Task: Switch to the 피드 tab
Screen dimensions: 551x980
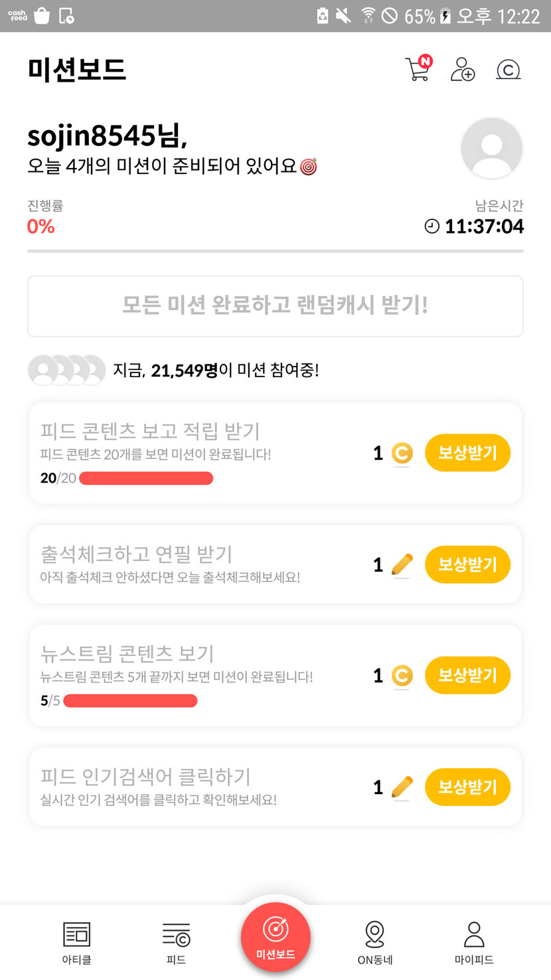Action: (x=176, y=941)
